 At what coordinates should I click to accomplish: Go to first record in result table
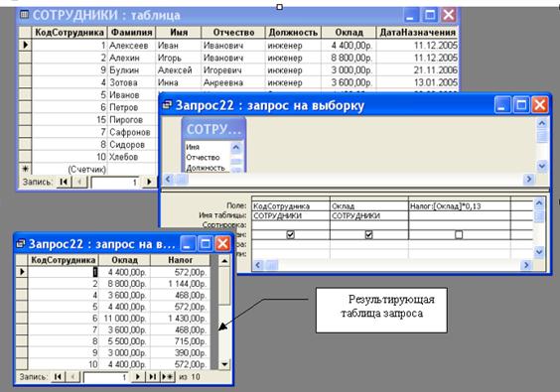coord(59,377)
